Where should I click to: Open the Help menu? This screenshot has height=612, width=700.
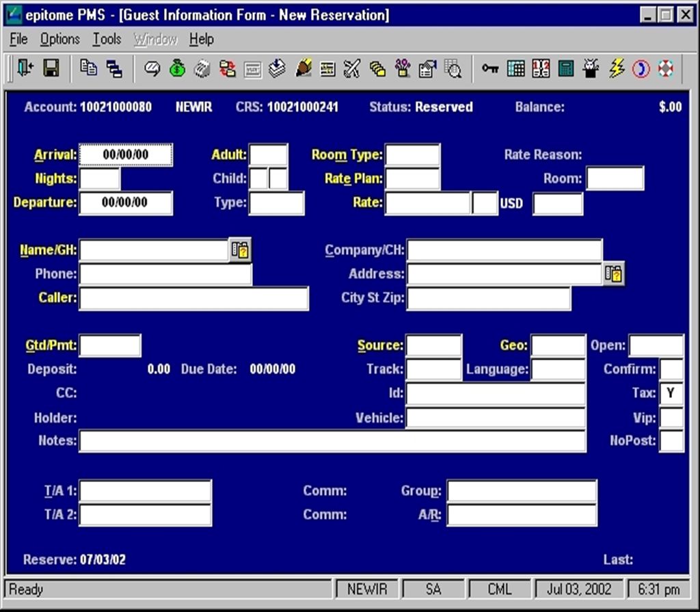click(202, 39)
